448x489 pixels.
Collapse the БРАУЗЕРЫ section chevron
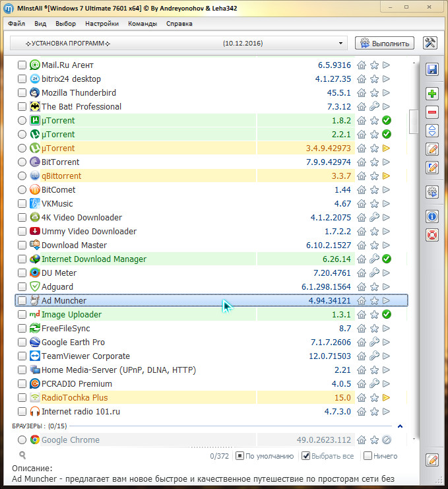[x=400, y=426]
